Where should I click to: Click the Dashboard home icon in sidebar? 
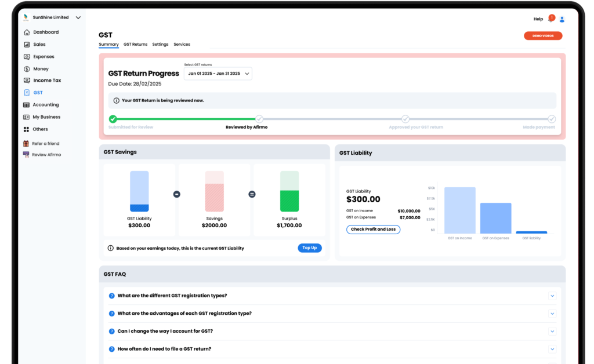(x=27, y=32)
